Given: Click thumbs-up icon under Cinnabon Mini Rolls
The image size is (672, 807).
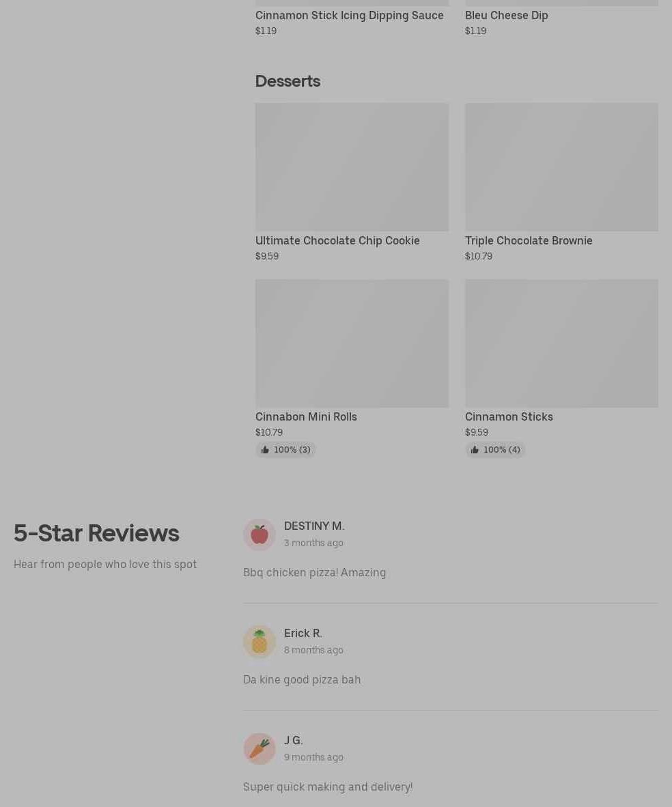Looking at the screenshot, I should 265,450.
